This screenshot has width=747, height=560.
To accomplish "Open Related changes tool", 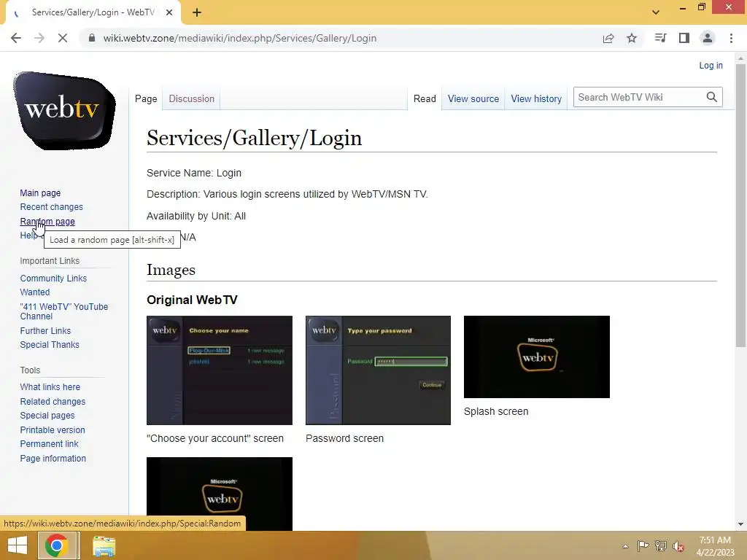I will click(53, 402).
